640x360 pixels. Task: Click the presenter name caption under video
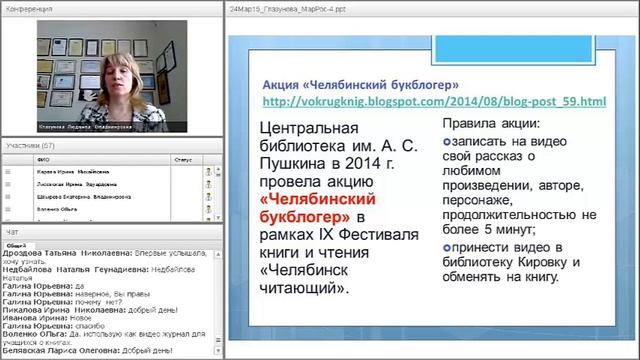85,127
